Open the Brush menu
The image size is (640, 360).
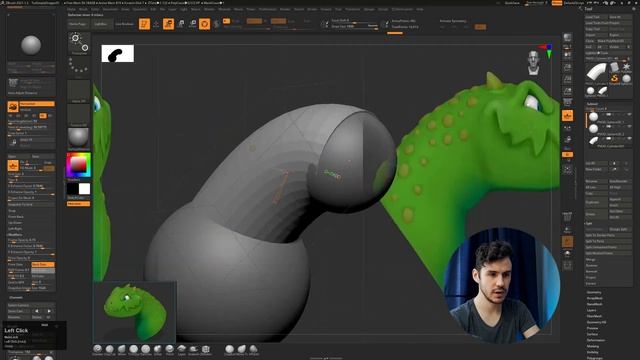tap(83, 9)
